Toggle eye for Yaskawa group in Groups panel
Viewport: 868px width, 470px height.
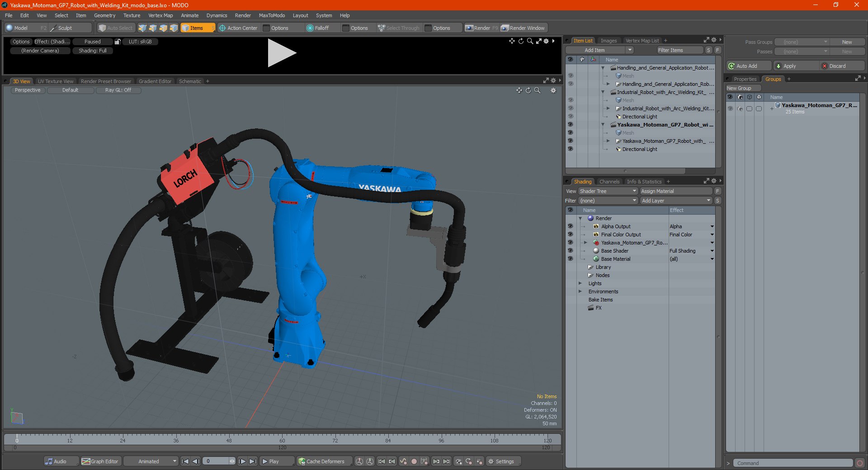pos(730,108)
